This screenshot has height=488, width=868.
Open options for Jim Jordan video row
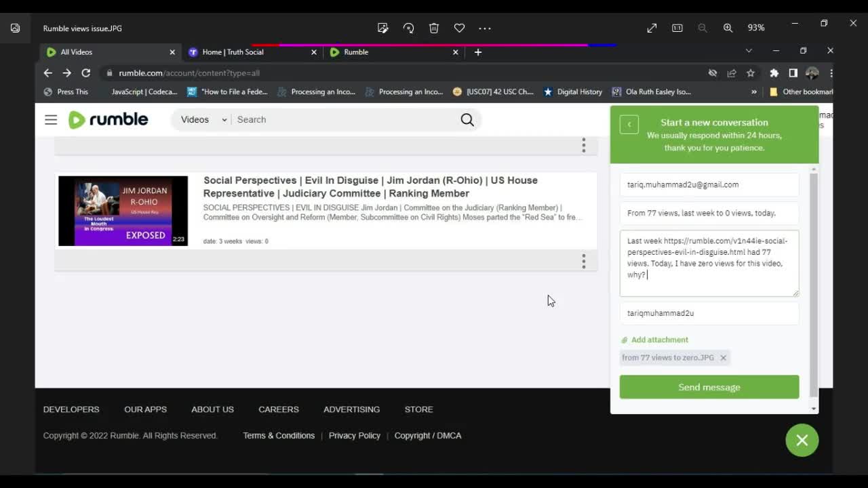coord(583,262)
